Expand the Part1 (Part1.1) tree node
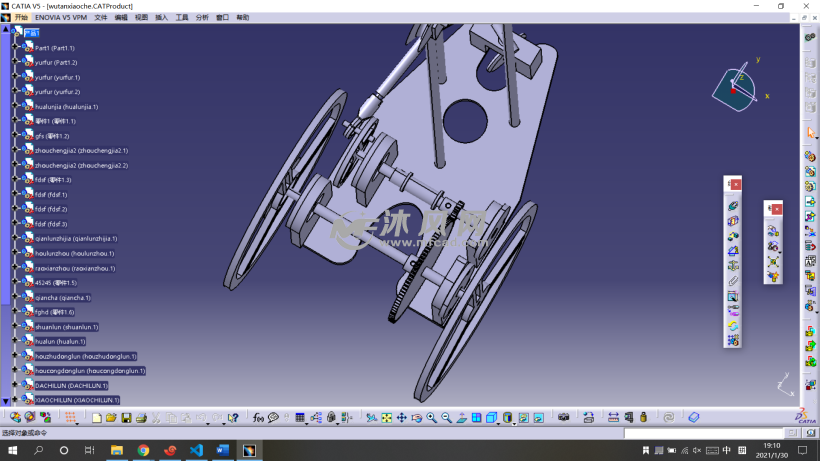 pyautogui.click(x=14, y=48)
